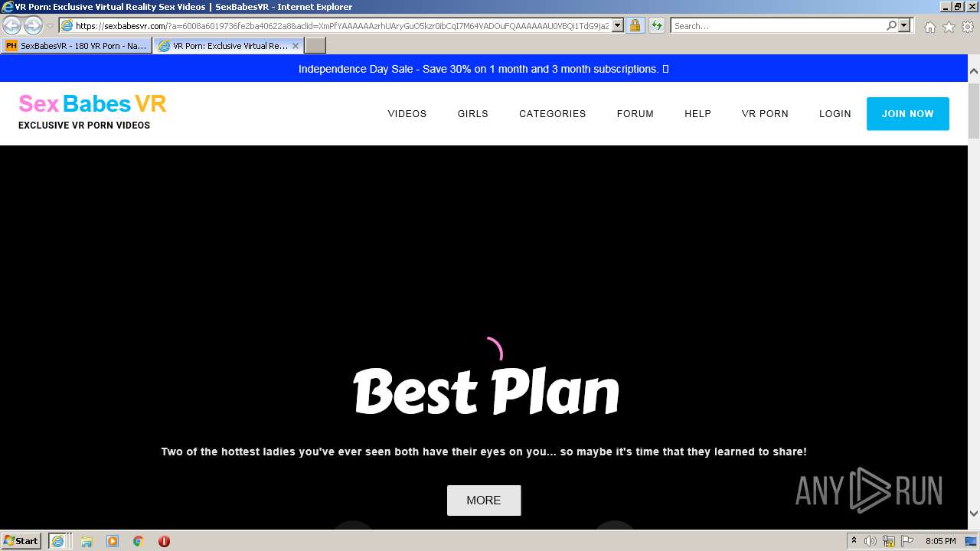Click the Internet Explorer taskbar icon
The image size is (980, 551).
[57, 540]
